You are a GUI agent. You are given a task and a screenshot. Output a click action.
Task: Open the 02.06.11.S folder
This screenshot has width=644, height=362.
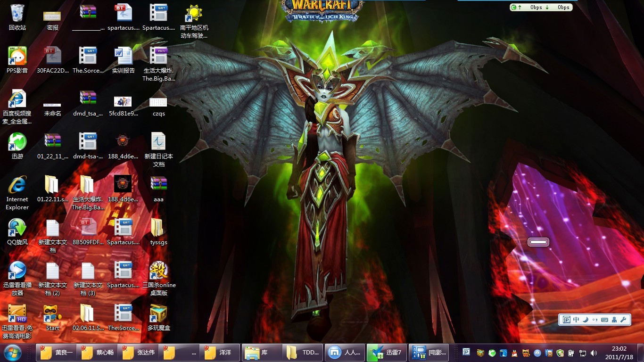pos(88,318)
